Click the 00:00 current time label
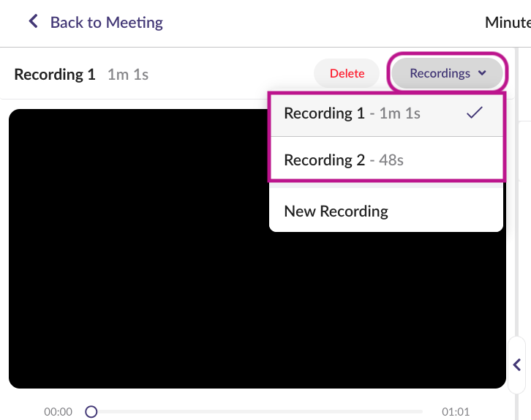Viewport: 531px width, 420px height. [59, 412]
